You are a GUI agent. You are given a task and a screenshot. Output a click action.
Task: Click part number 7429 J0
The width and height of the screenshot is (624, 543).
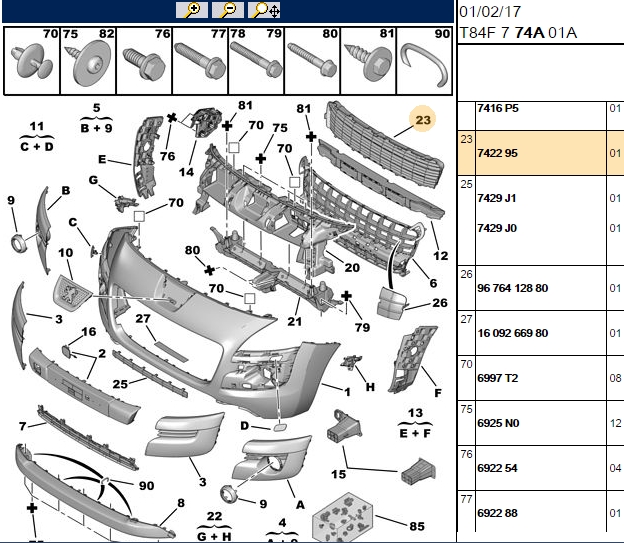497,228
